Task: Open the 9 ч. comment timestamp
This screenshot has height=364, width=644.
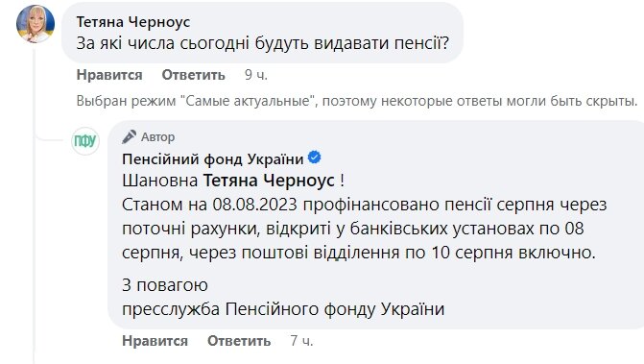Action: pyautogui.click(x=256, y=75)
